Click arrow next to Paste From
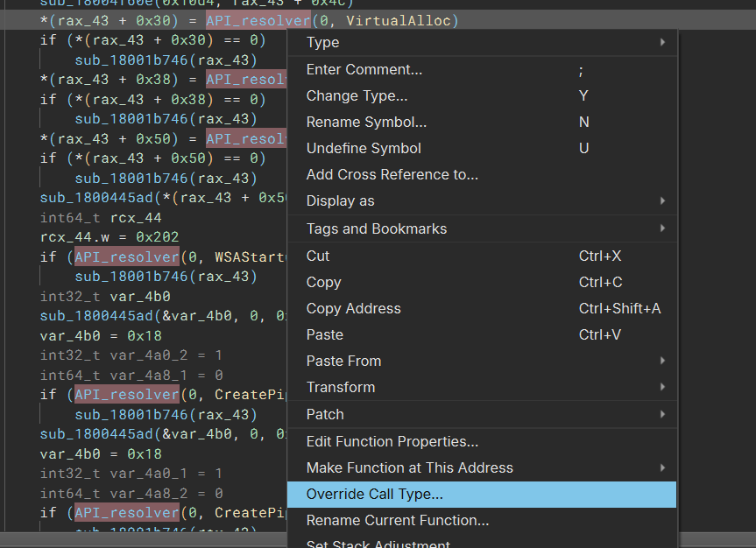 pyautogui.click(x=663, y=361)
